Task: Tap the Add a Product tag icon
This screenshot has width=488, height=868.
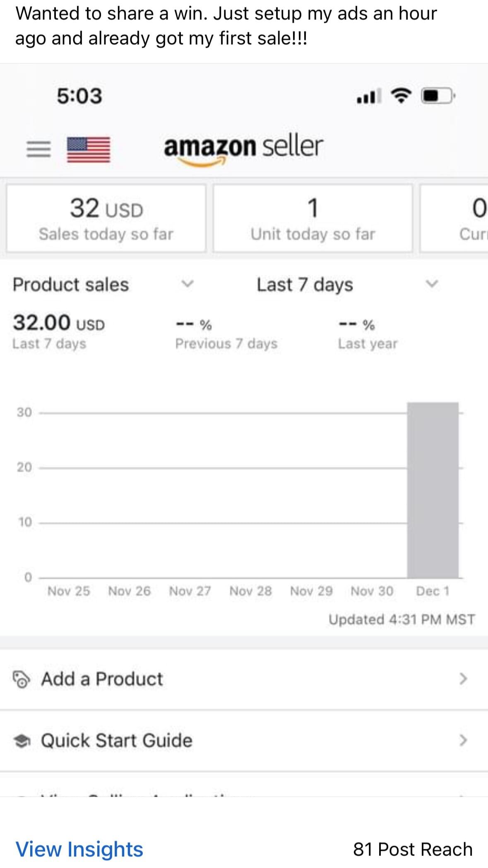Action: [x=21, y=679]
